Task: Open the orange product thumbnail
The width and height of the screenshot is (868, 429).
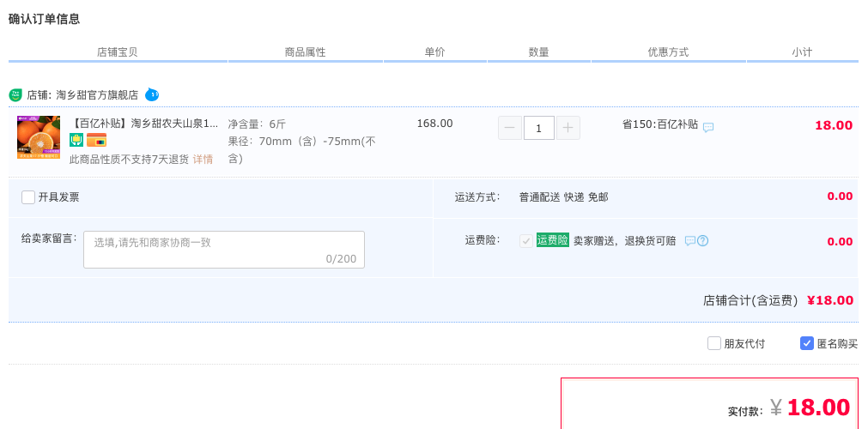Action: pos(39,137)
